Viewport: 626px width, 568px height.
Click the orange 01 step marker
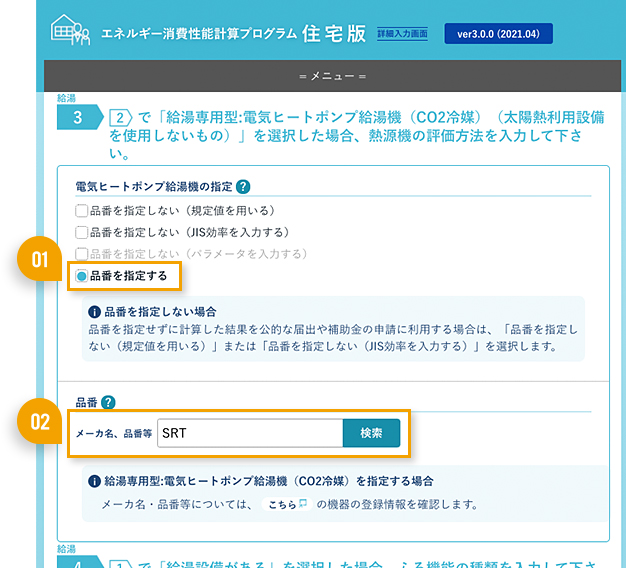point(40,261)
